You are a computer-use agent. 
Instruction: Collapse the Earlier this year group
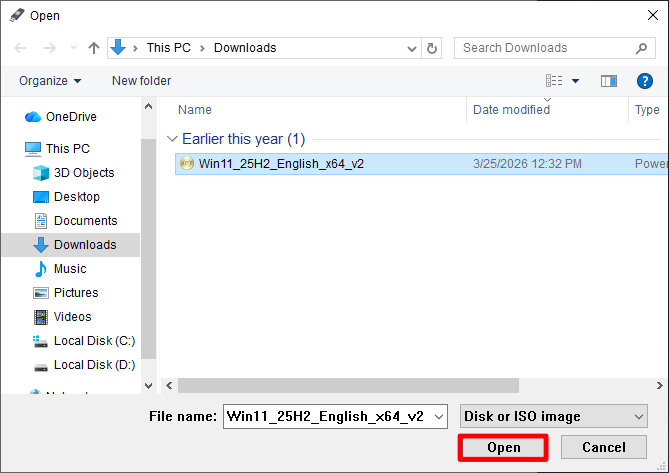(172, 139)
